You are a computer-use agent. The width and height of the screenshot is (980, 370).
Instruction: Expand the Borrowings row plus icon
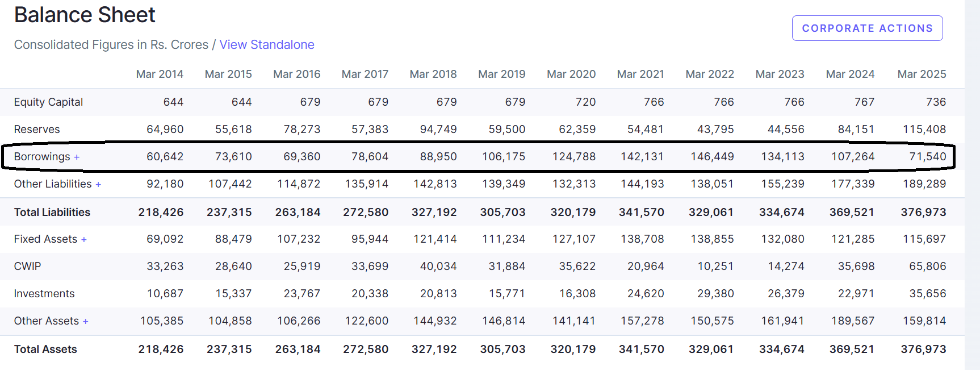[77, 157]
